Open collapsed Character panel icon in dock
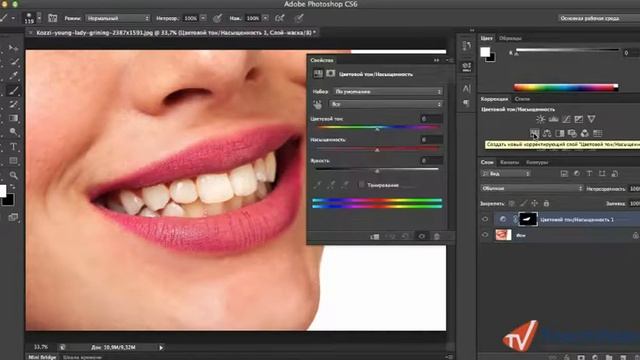The height and width of the screenshot is (360, 640). (467, 89)
